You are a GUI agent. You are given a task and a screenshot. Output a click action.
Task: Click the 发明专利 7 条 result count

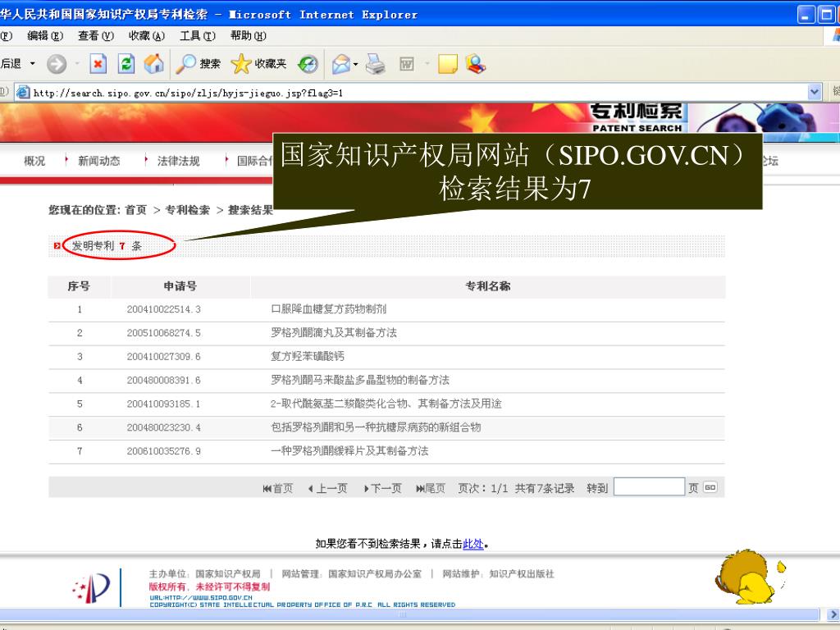click(x=107, y=245)
